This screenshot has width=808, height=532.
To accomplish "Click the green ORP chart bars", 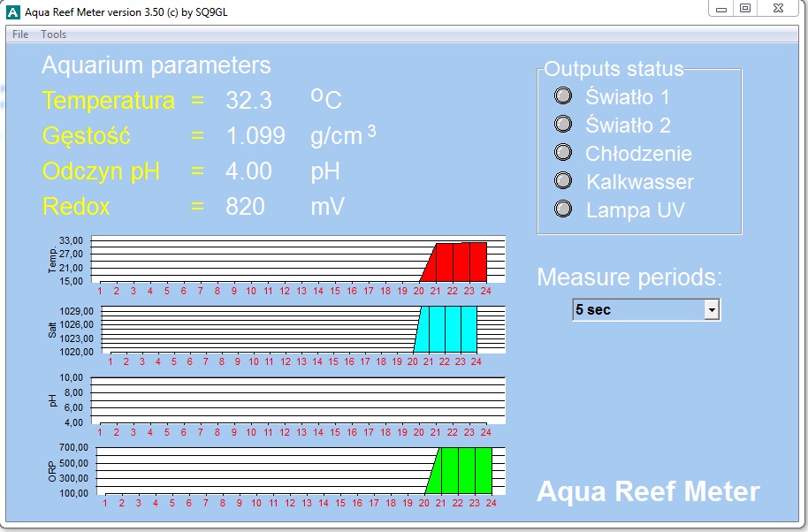I will tap(464, 470).
